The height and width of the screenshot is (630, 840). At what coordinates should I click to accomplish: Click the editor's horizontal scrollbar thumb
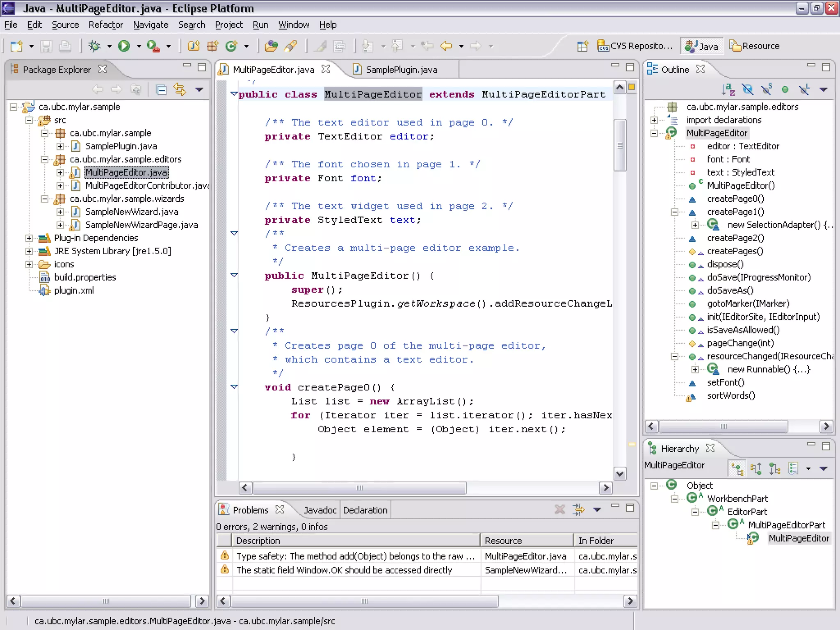359,488
